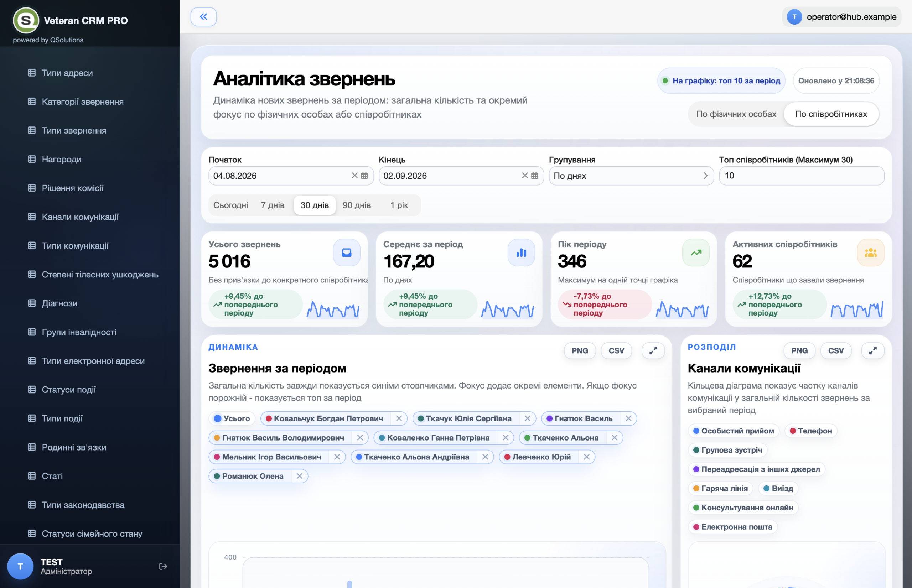Screen dimensions: 912x588
Task: Export Звернення за періодом data as CSV
Action: tap(616, 350)
